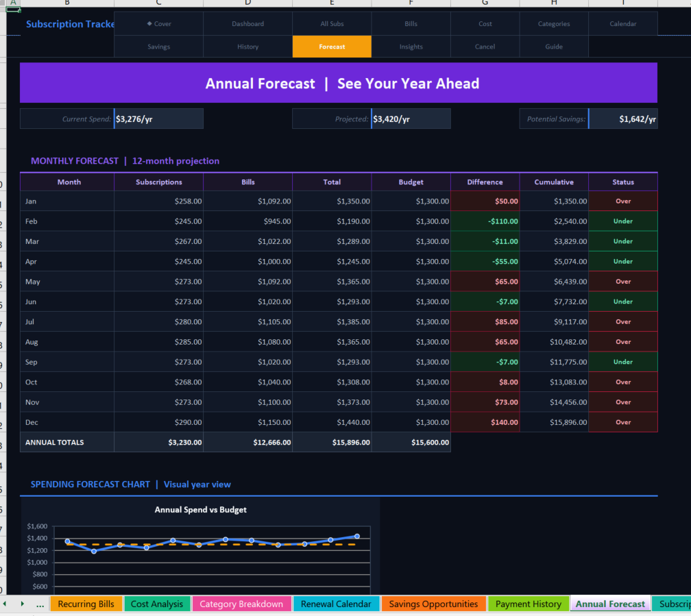The width and height of the screenshot is (691, 616).
Task: Click the Cumulative column header in the table
Action: pos(553,182)
